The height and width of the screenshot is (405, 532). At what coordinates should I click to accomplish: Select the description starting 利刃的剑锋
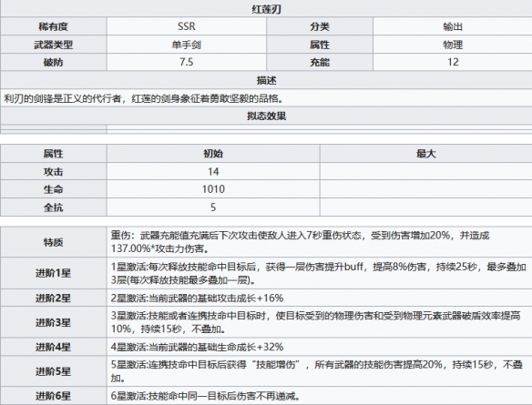click(x=144, y=98)
